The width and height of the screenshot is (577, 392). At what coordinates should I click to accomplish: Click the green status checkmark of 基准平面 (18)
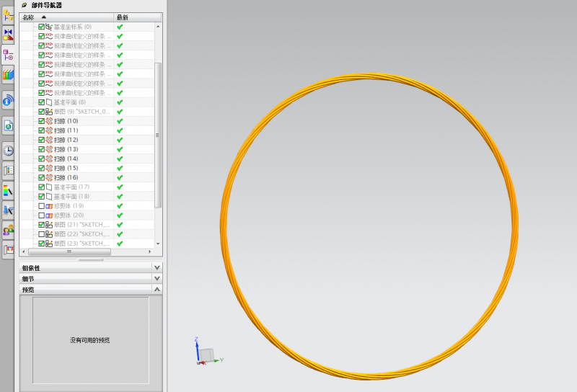tap(120, 197)
